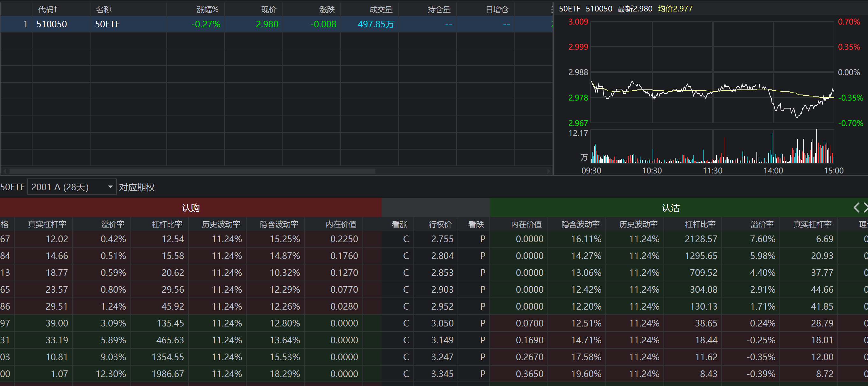
Task: Click the P 看跌 cell for strike 3.050
Action: [x=482, y=323]
